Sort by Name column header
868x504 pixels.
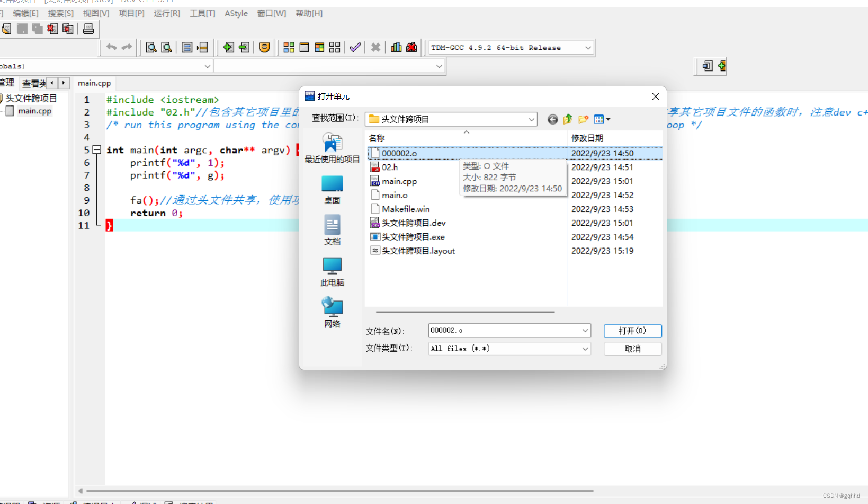tap(466, 138)
